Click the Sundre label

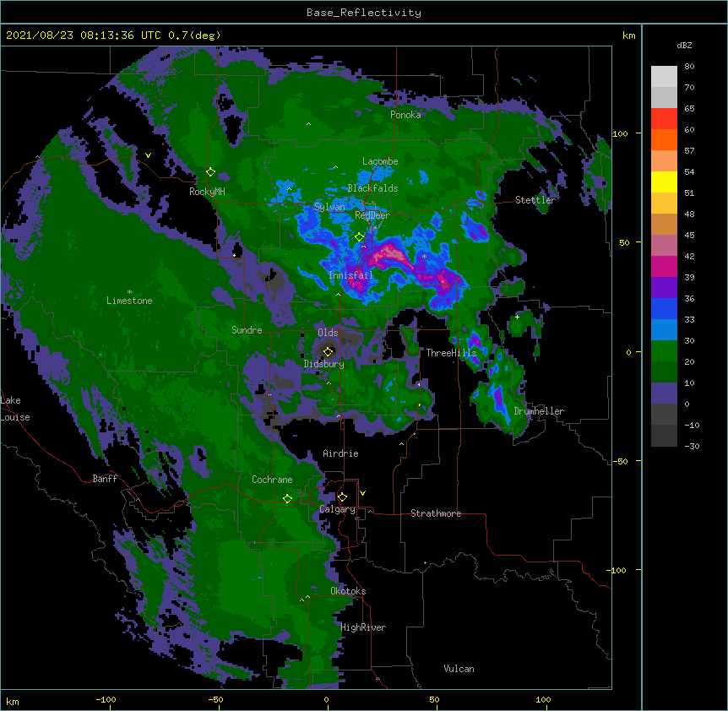pos(247,330)
